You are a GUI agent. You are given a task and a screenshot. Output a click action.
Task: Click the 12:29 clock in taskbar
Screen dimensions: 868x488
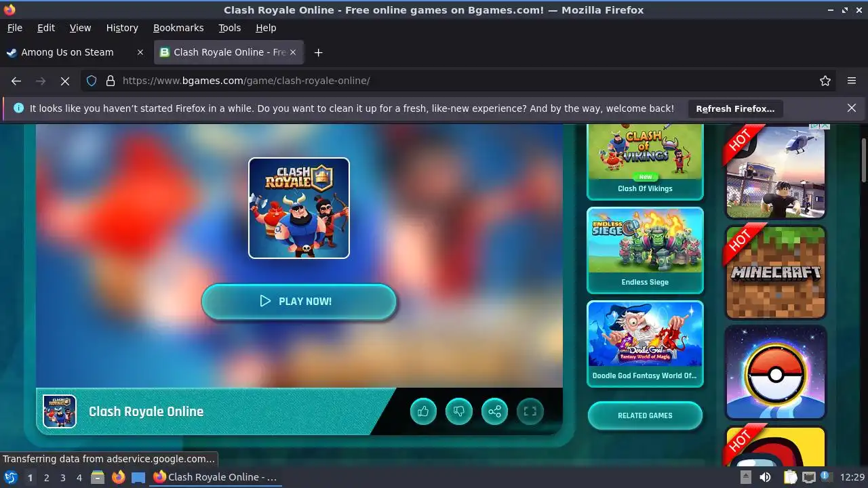[x=852, y=477]
